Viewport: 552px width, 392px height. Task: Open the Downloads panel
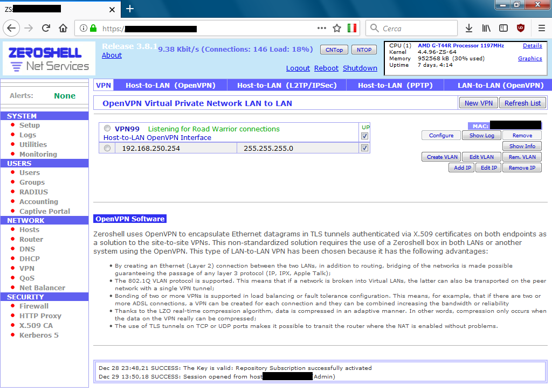[x=469, y=28]
